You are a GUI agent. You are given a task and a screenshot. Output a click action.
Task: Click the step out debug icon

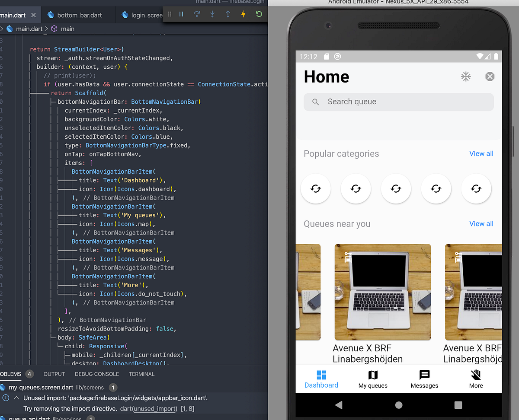pos(228,14)
